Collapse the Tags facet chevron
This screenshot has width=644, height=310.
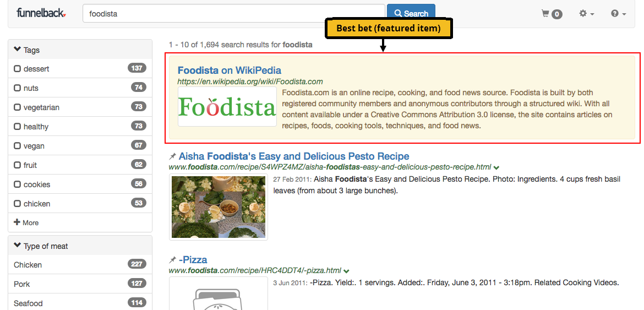[x=17, y=50]
